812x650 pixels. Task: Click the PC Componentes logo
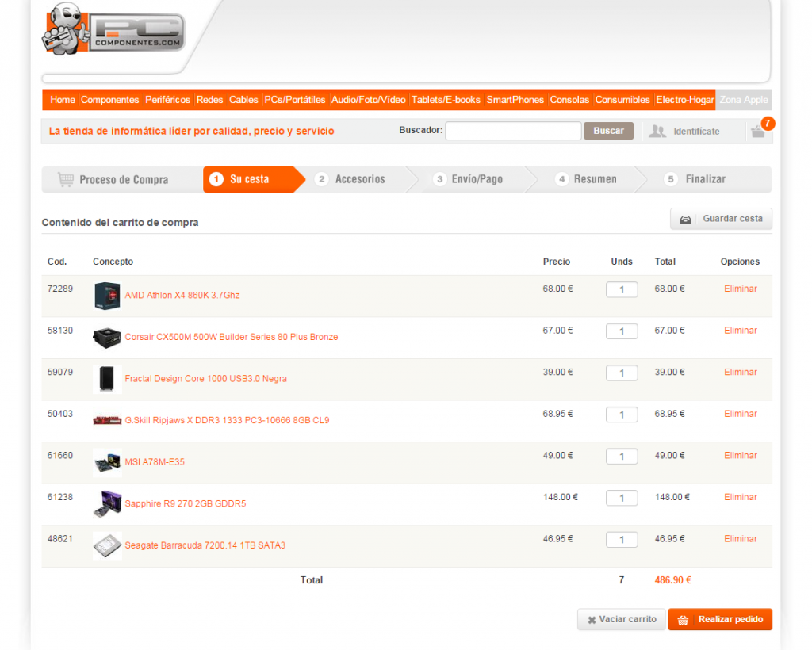(113, 29)
